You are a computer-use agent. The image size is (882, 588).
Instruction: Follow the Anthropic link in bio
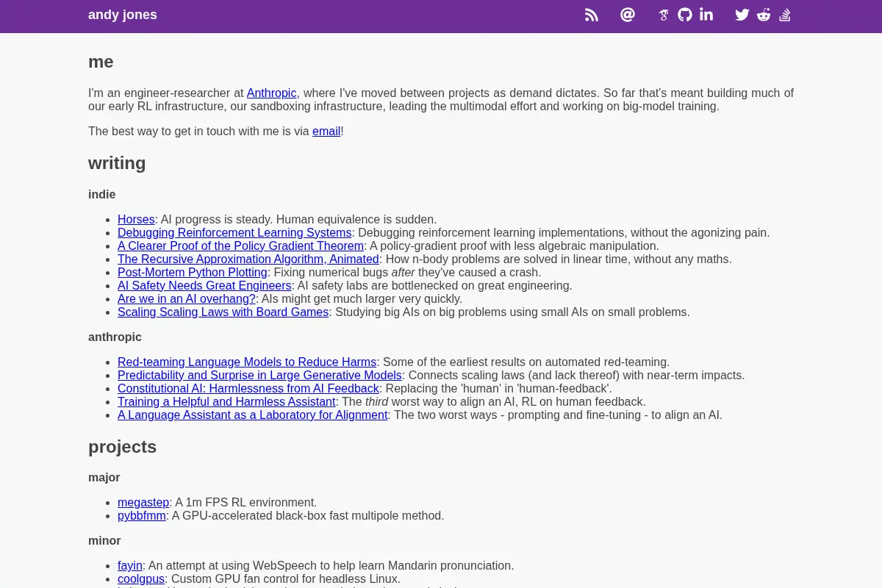click(272, 93)
